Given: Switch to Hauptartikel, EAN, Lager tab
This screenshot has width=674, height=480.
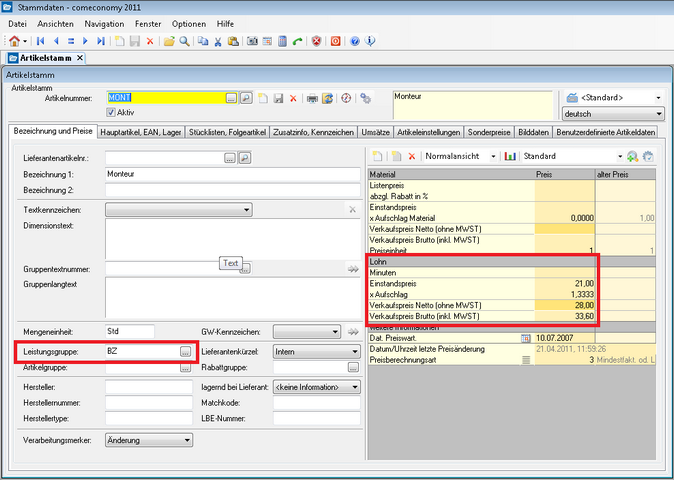Looking at the screenshot, I should (x=141, y=132).
